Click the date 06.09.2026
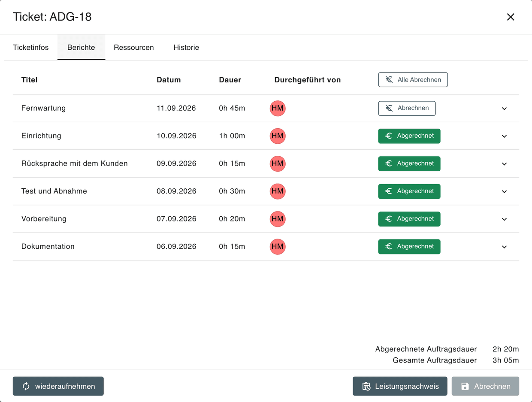Viewport: 532px width, 402px height. click(176, 247)
